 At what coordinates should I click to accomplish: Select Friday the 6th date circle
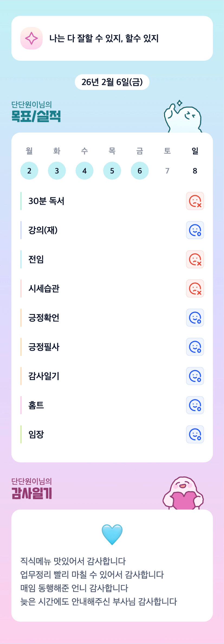click(140, 171)
